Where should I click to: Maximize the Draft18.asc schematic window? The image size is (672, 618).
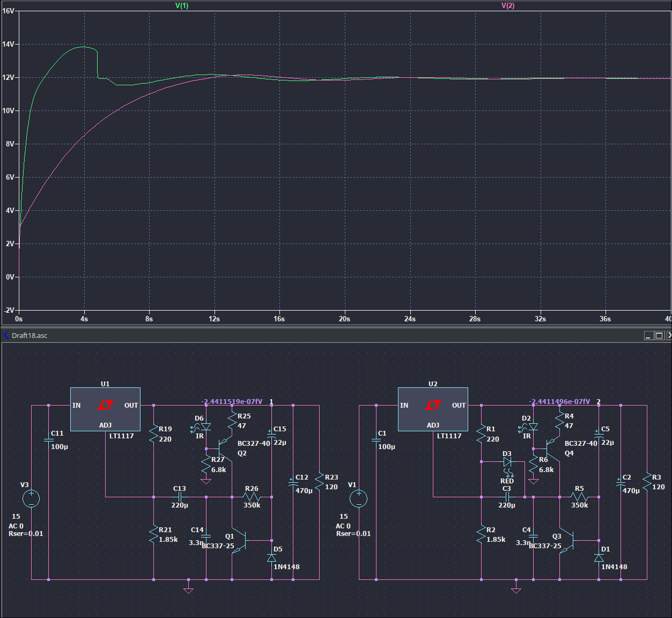[x=660, y=335]
